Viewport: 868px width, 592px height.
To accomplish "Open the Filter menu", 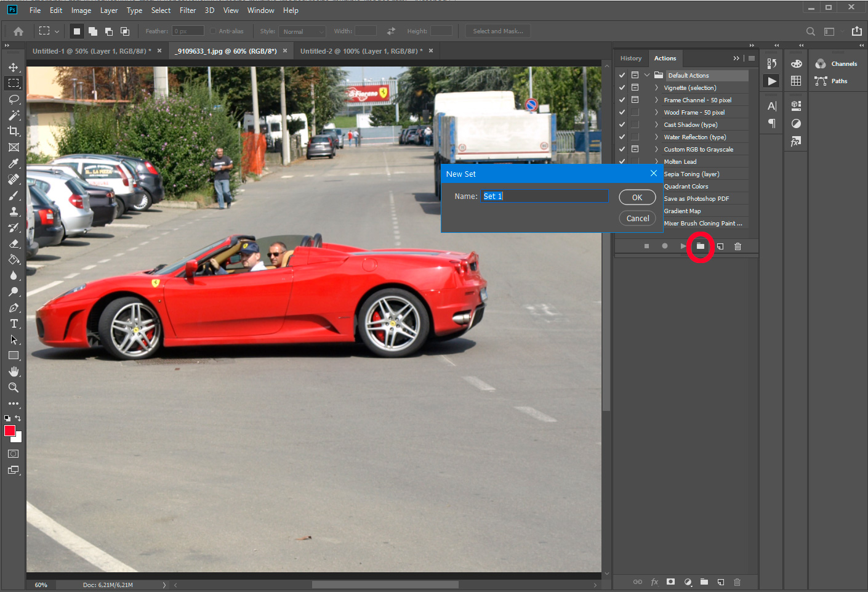I will click(187, 10).
